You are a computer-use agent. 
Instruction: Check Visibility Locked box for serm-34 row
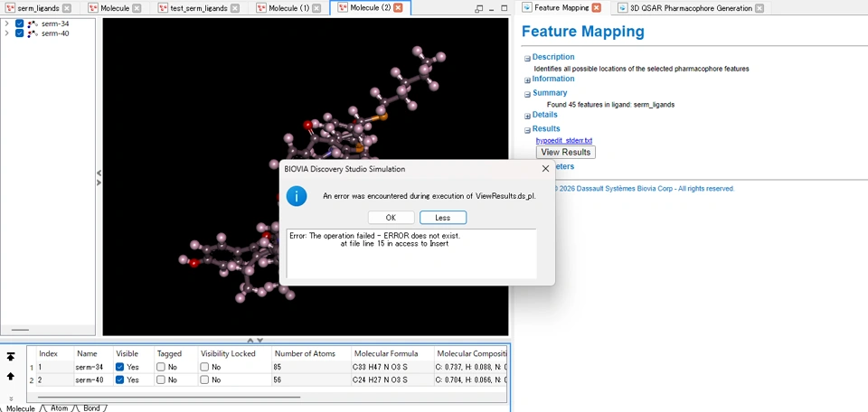pyautogui.click(x=204, y=367)
